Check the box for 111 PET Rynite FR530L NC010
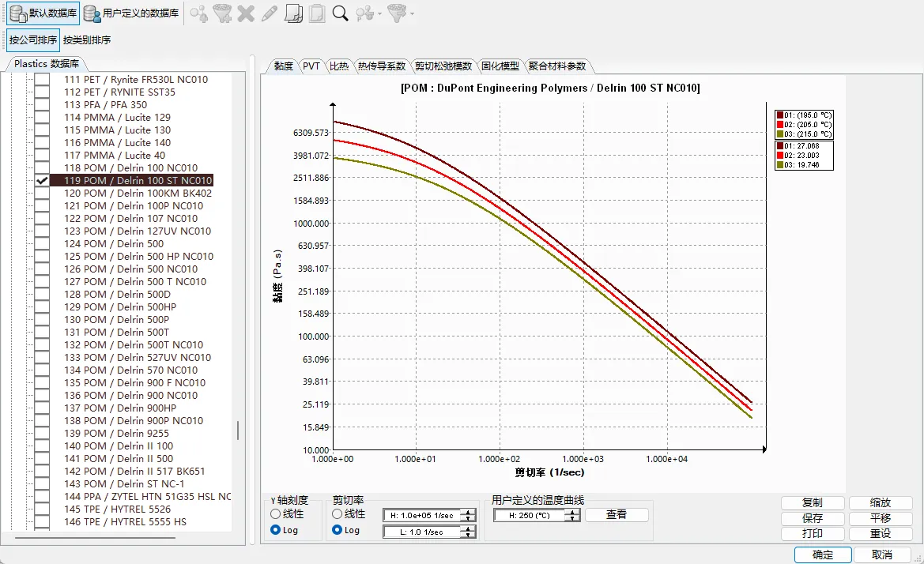This screenshot has height=564, width=924. coord(42,80)
